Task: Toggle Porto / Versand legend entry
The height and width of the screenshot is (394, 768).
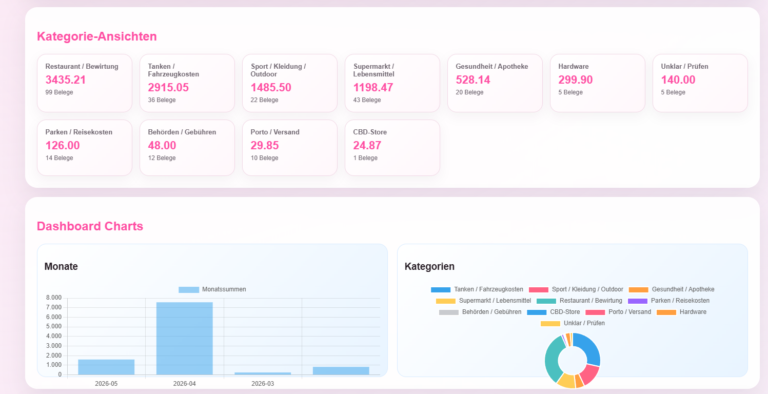Action: pyautogui.click(x=619, y=312)
